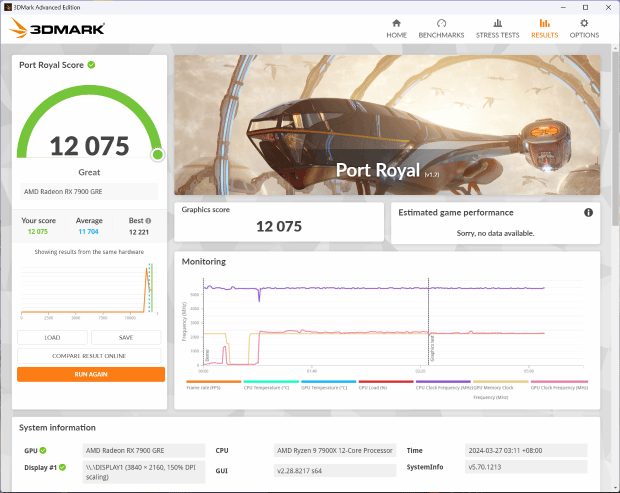The height and width of the screenshot is (493, 620).
Task: Click the Average score 11 704
Action: point(89,232)
